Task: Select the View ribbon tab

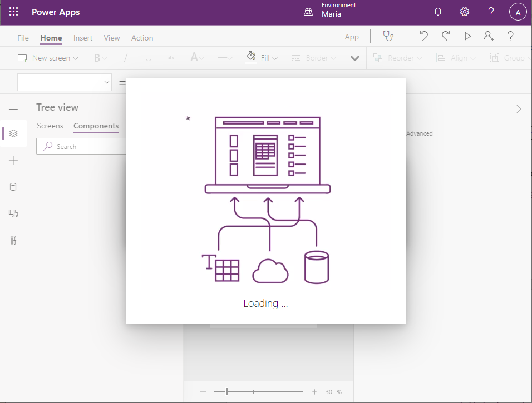Action: click(x=112, y=38)
